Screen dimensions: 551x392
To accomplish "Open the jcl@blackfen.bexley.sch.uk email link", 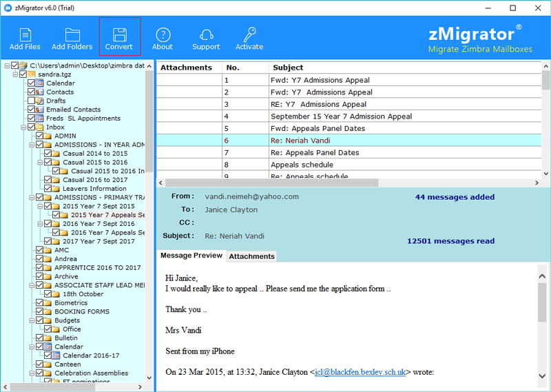I will click(x=360, y=372).
